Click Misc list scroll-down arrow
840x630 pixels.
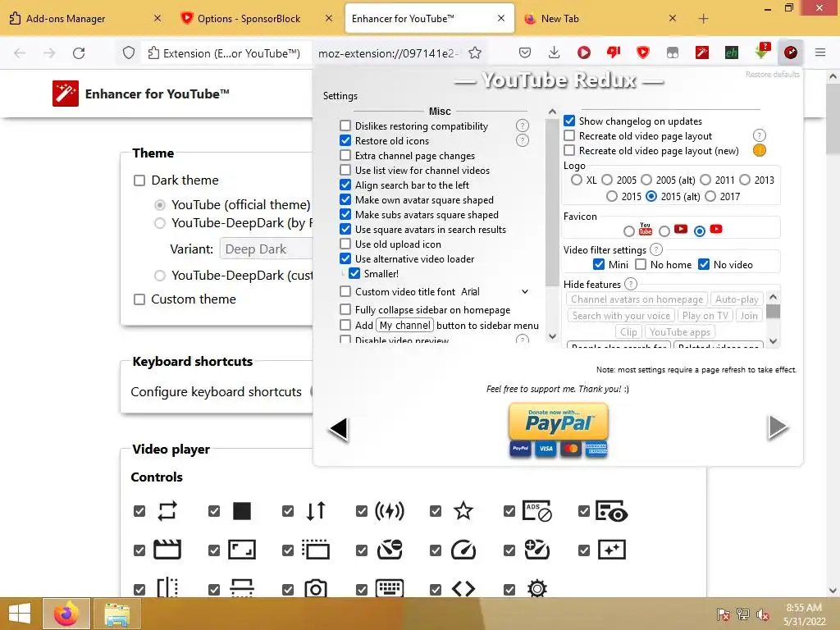[x=552, y=336]
